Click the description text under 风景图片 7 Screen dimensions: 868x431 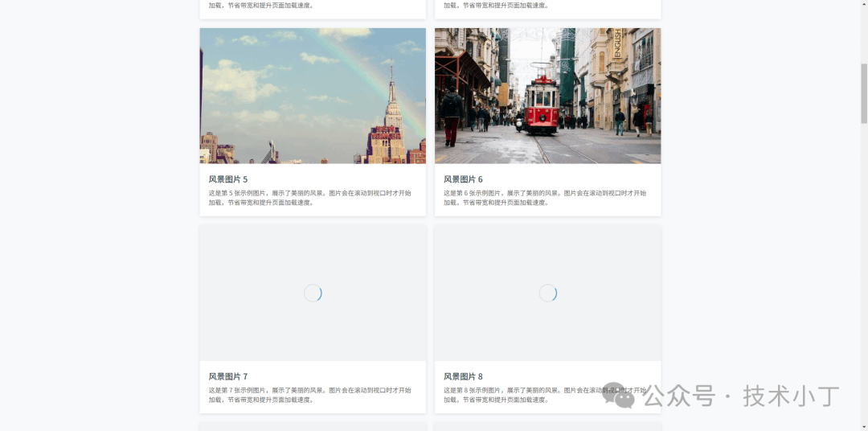309,395
